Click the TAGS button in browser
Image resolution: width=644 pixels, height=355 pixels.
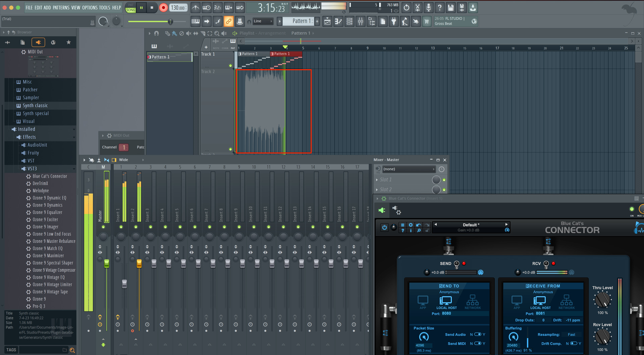click(x=11, y=350)
